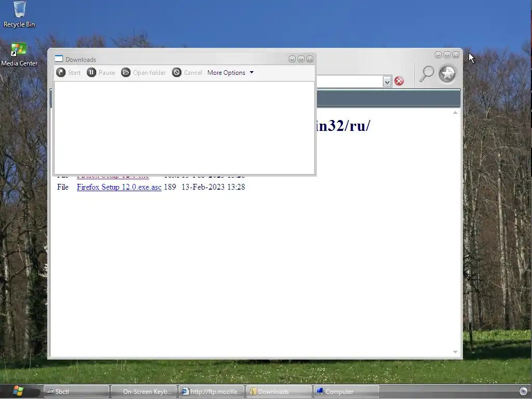Click the scroll down arrow on the page
Image resolution: width=532 pixels, height=399 pixels.
point(455,352)
